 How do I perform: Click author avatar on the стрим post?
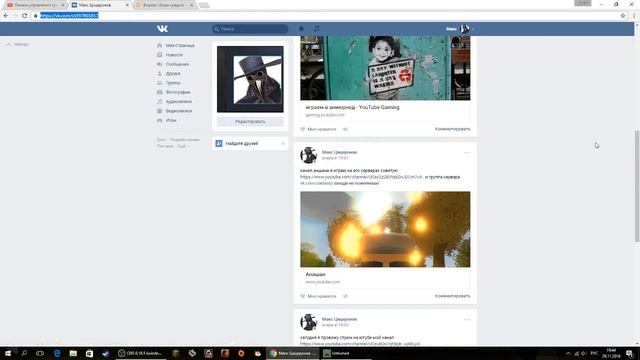click(309, 322)
